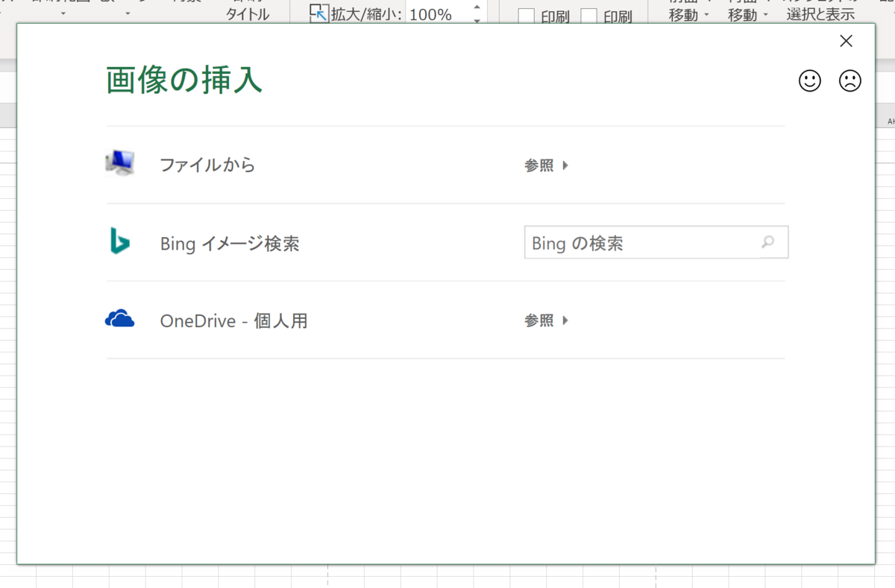Enable the first 印刷 checkbox in the ribbon
This screenshot has height=588, width=895.
coord(527,15)
